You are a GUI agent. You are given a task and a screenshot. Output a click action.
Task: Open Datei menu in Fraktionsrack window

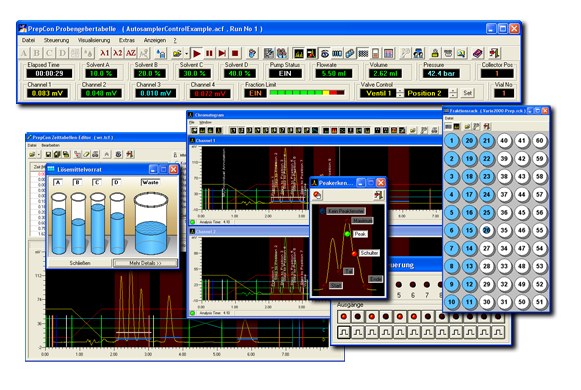point(449,118)
